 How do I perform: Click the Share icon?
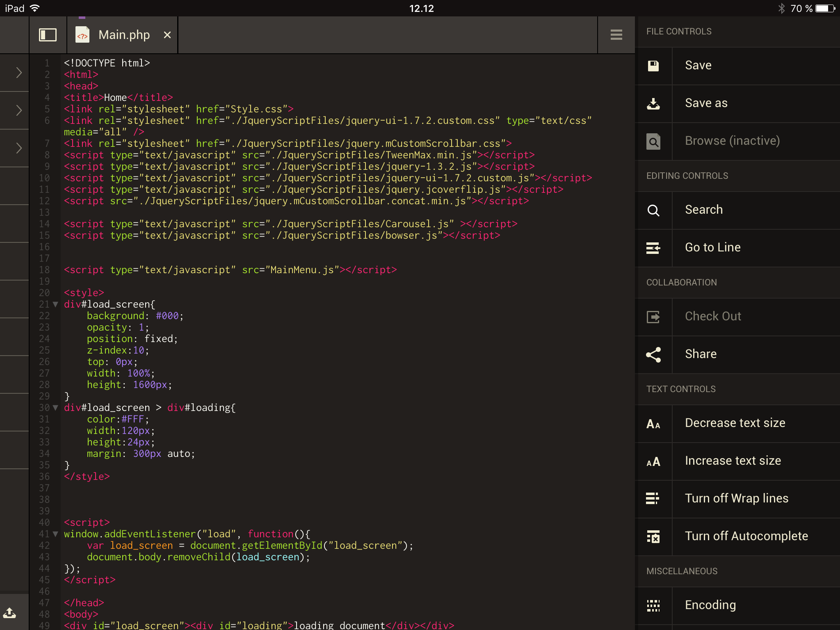pos(653,355)
